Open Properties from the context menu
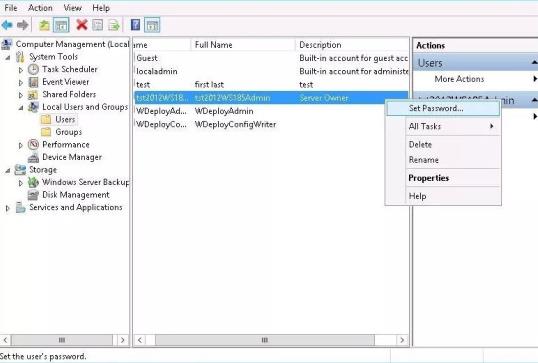 [x=429, y=178]
